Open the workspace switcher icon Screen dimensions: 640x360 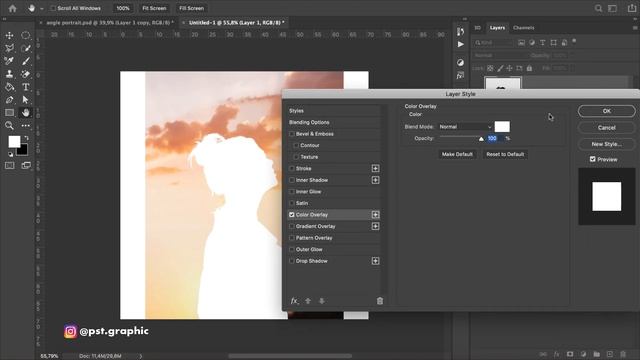613,8
